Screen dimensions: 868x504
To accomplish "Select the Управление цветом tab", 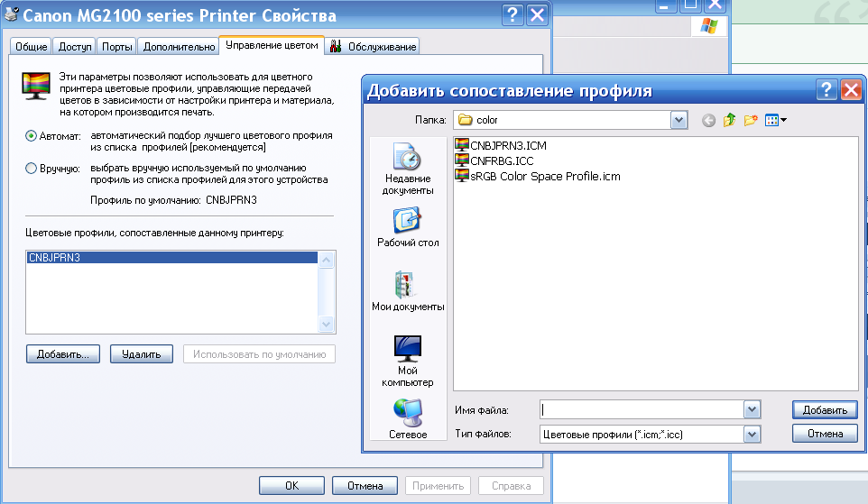I will (272, 45).
